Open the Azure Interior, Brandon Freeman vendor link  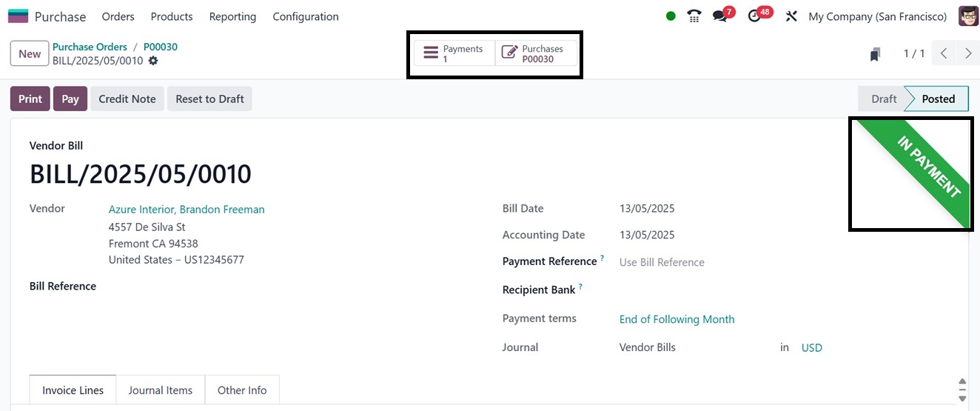click(187, 210)
